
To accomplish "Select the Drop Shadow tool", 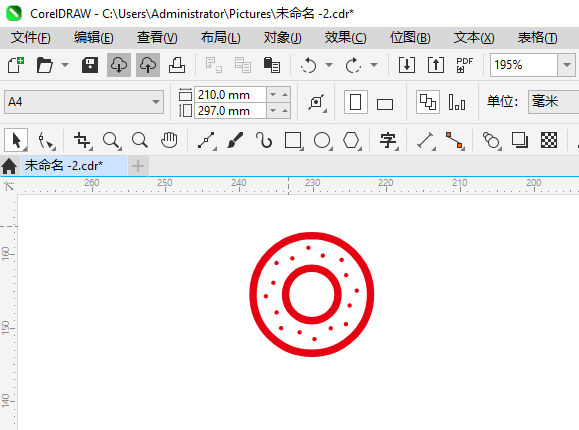I will [520, 140].
